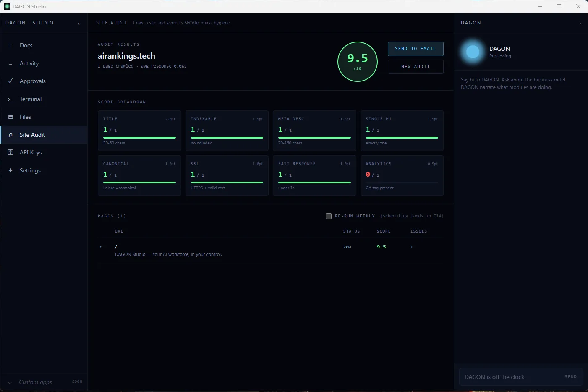This screenshot has width=588, height=392.
Task: Click the Terminal prompt icon
Action: 10,99
